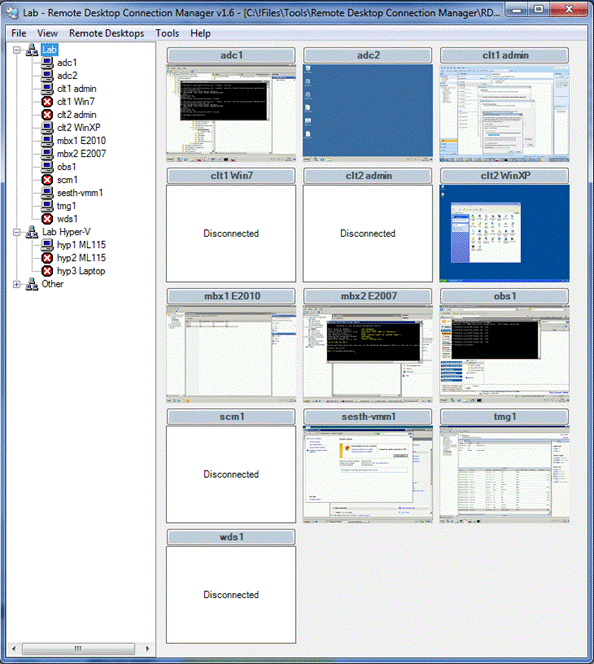This screenshot has width=594, height=664.
Task: Click the red X icon beside wds1
Action: point(47,219)
